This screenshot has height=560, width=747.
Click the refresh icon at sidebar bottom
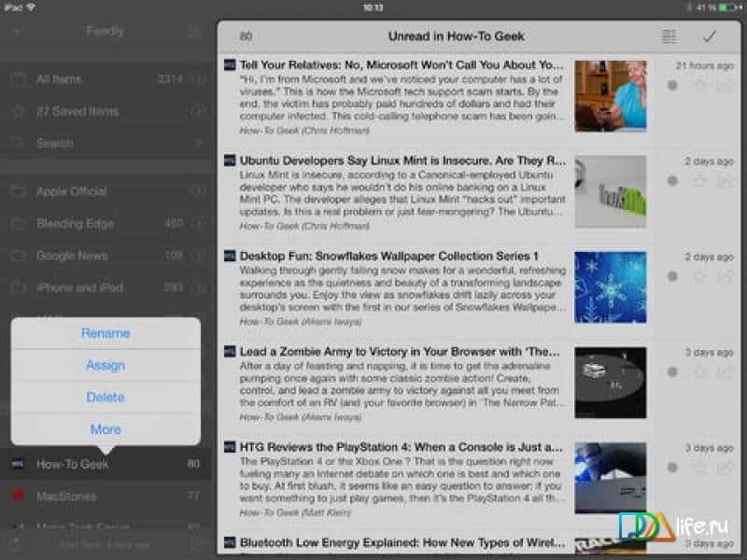(x=14, y=543)
